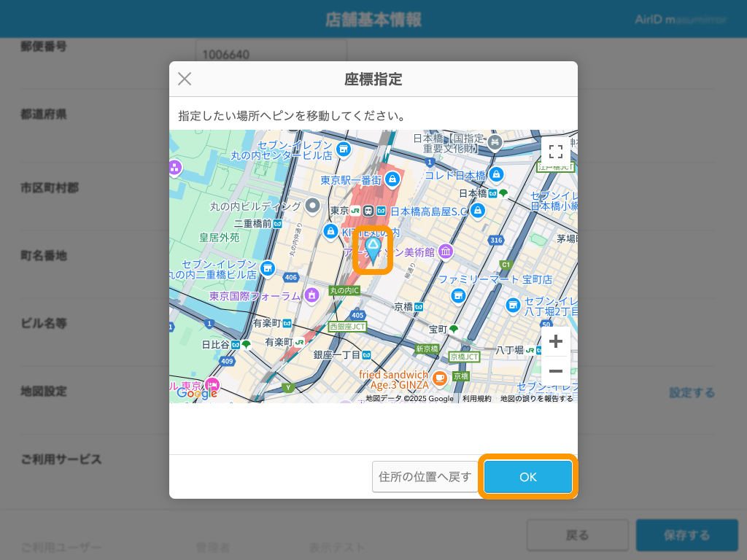The width and height of the screenshot is (747, 560).
Task: Click the セブン-イレブン 丸の内二重橋ビル店 marker
Action: click(x=268, y=268)
